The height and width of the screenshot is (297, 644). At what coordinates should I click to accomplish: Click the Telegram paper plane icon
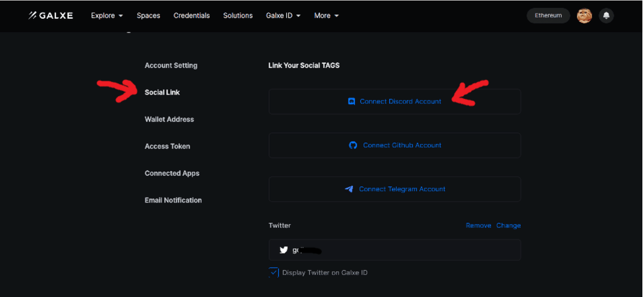[x=349, y=189]
